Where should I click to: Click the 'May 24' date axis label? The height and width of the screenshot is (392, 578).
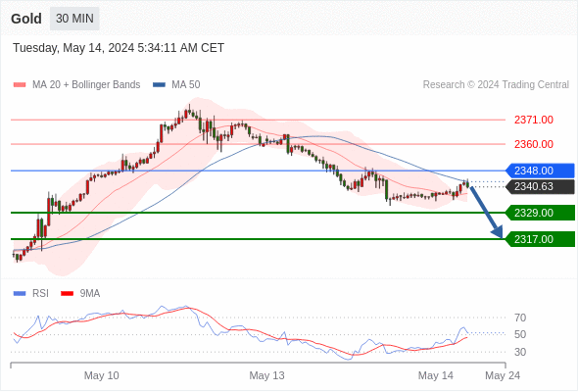coord(503,375)
